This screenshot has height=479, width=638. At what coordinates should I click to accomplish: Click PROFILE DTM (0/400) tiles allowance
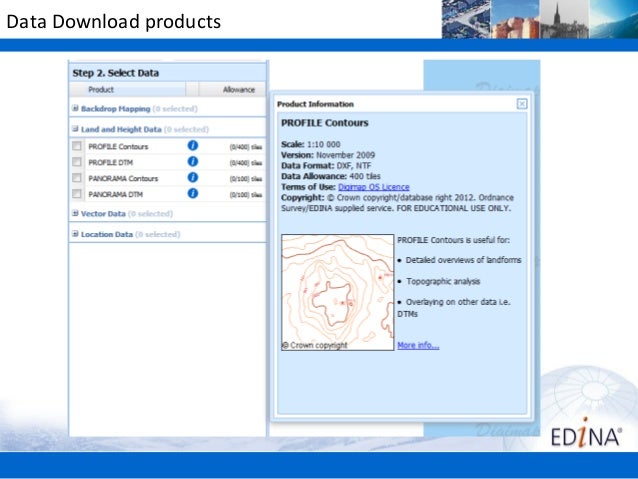[246, 163]
